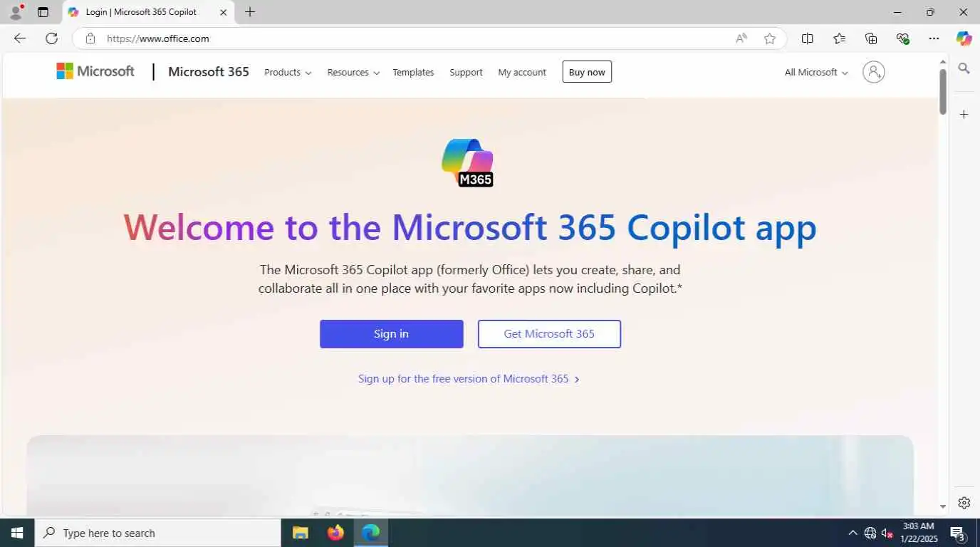Click the M365 Copilot logo
This screenshot has height=547, width=980.
[468, 162]
